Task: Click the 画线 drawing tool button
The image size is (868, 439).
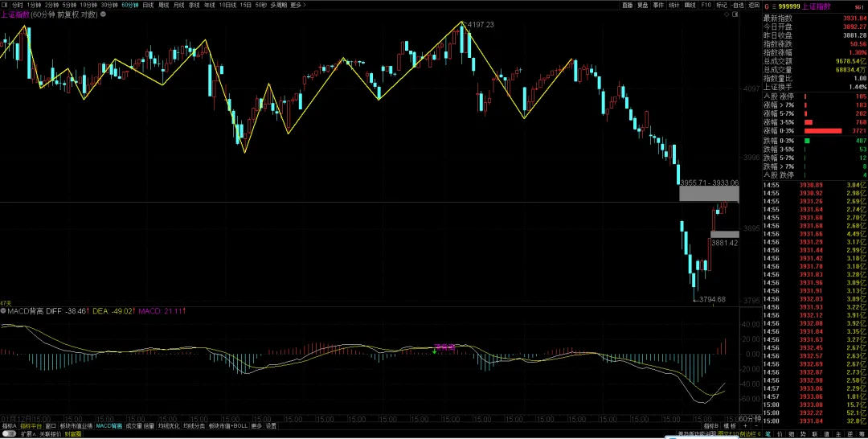Action: [x=690, y=5]
